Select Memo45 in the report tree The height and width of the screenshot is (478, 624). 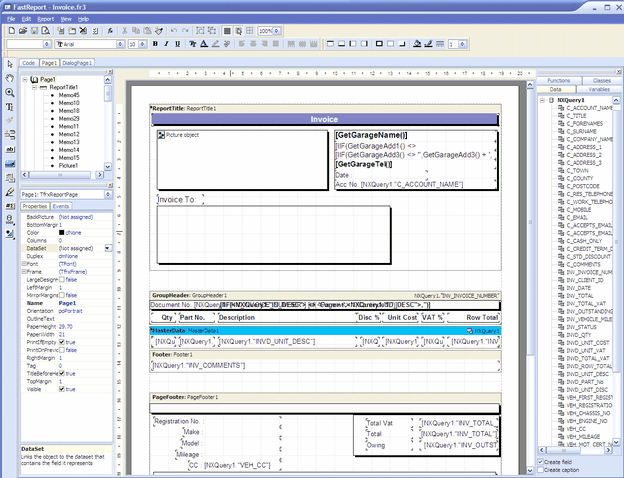[x=69, y=95]
